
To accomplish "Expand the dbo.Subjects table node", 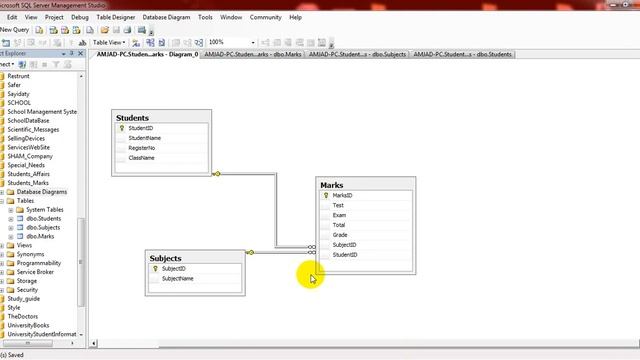I will pyautogui.click(x=11, y=228).
